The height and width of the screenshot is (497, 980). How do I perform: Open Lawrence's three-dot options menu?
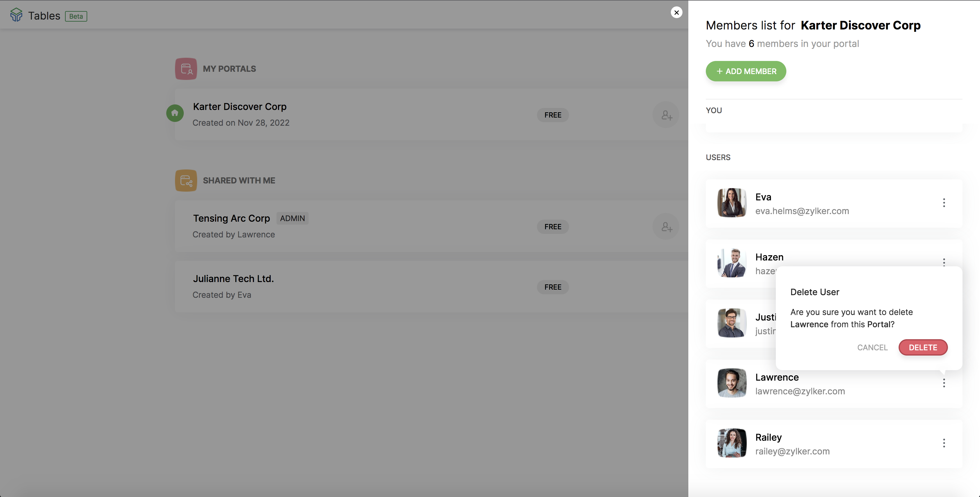pyautogui.click(x=944, y=383)
